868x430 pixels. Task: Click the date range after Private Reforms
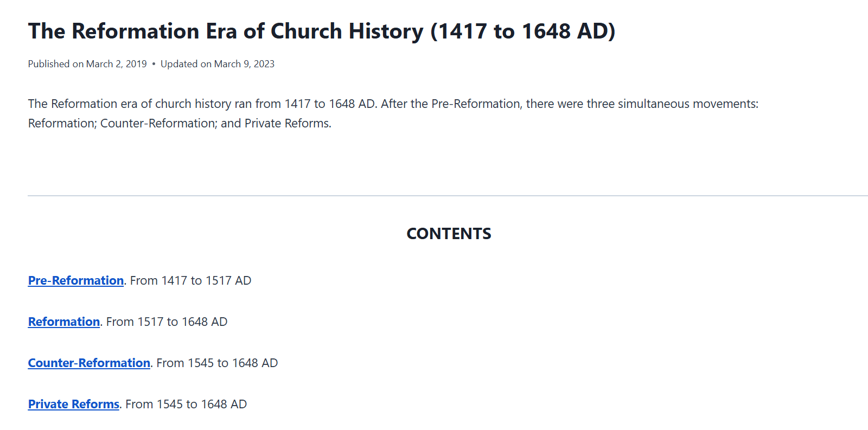coord(186,404)
